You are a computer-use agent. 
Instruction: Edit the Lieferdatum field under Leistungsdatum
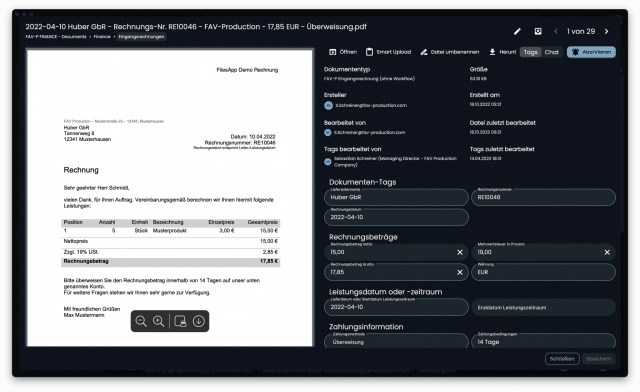(396, 307)
